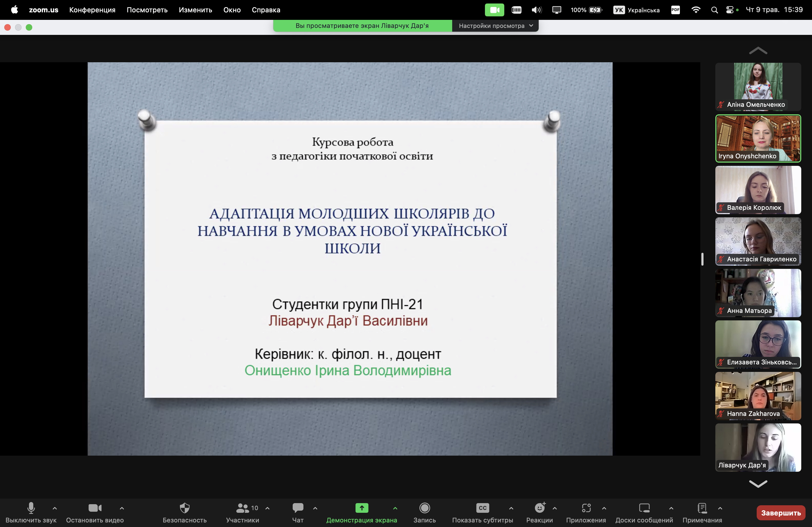
Task: Expand audio options arrow next to microphone
Action: [55, 508]
